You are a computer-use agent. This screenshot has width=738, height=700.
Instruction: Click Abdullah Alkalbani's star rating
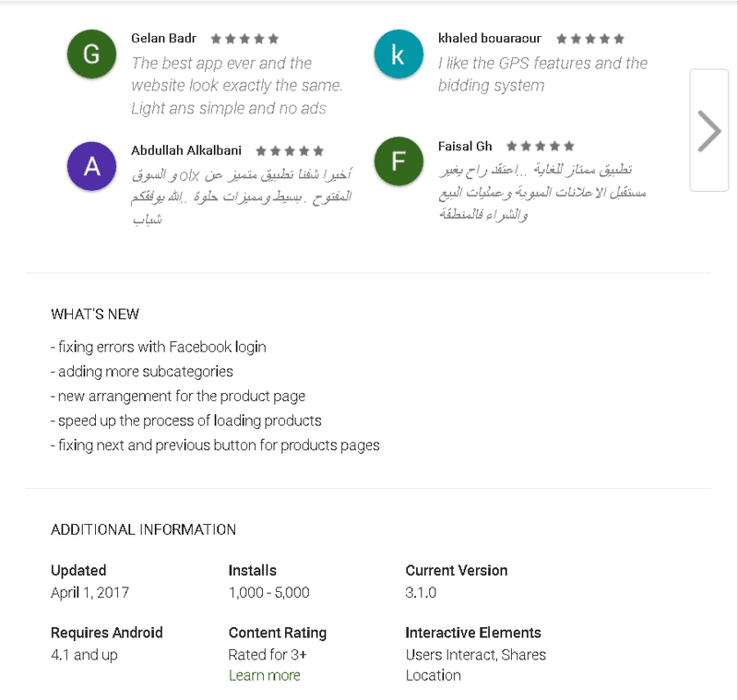[x=290, y=150]
